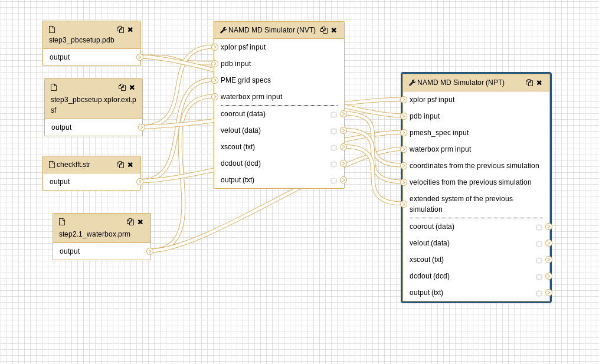Screen dimensions: 599x364
Task: Mark NPT xscout (txt) as workflow output
Action: pyautogui.click(x=539, y=260)
